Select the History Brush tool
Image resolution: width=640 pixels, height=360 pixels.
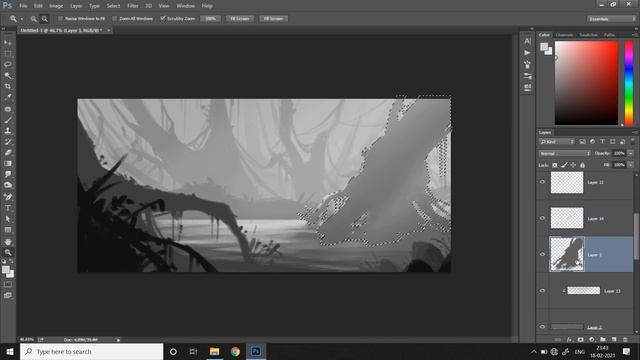(8, 142)
